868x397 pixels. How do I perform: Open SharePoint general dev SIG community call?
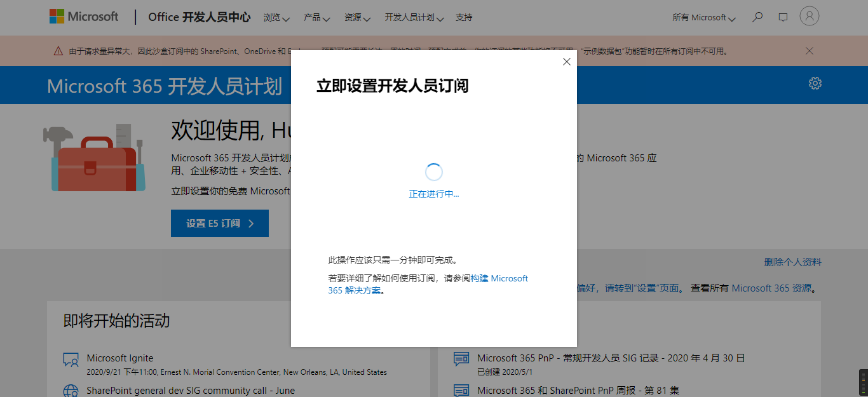pos(191,391)
